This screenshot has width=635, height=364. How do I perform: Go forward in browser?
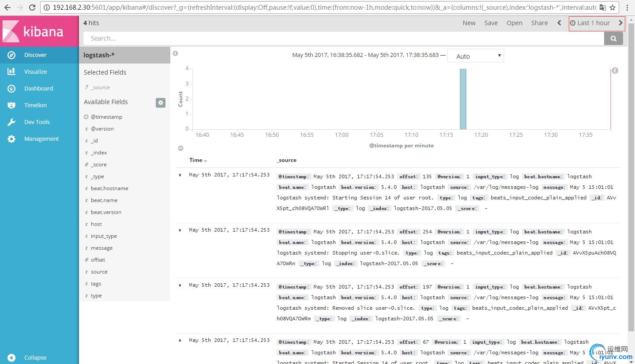tap(20, 8)
